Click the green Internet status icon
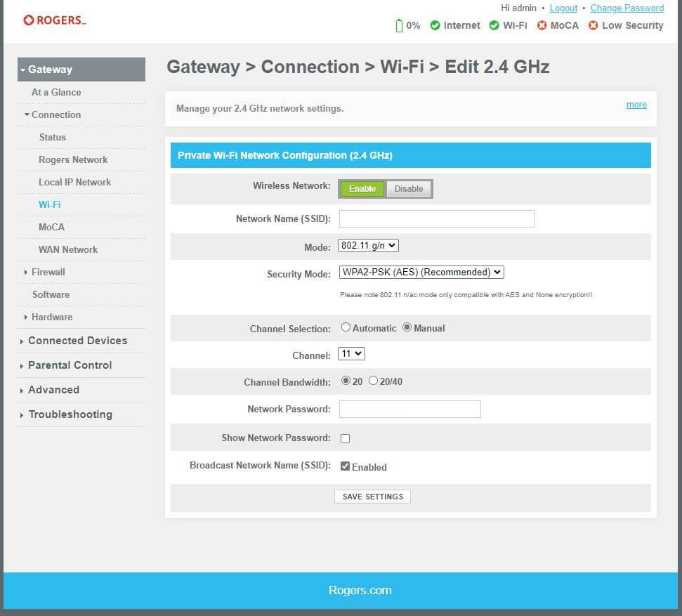 pos(436,25)
